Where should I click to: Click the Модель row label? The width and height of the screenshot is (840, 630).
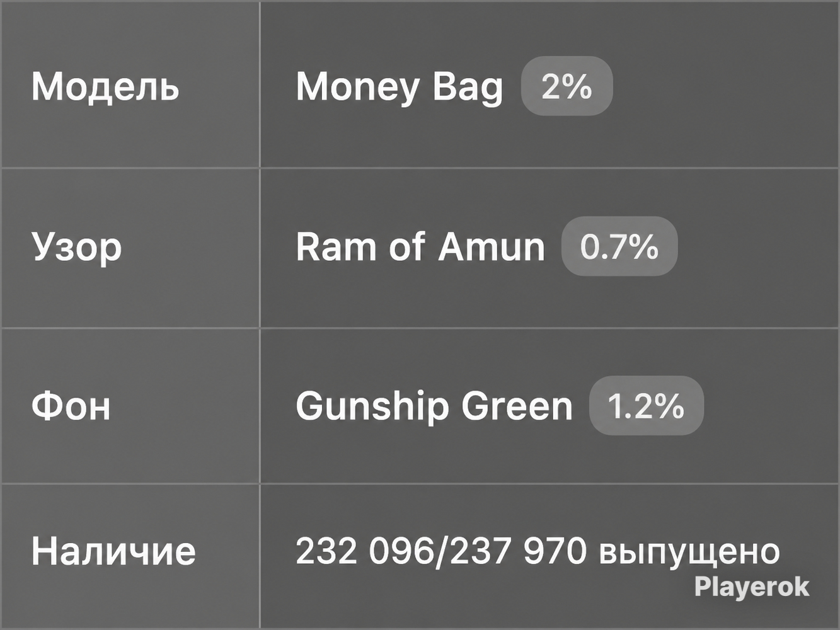click(105, 87)
